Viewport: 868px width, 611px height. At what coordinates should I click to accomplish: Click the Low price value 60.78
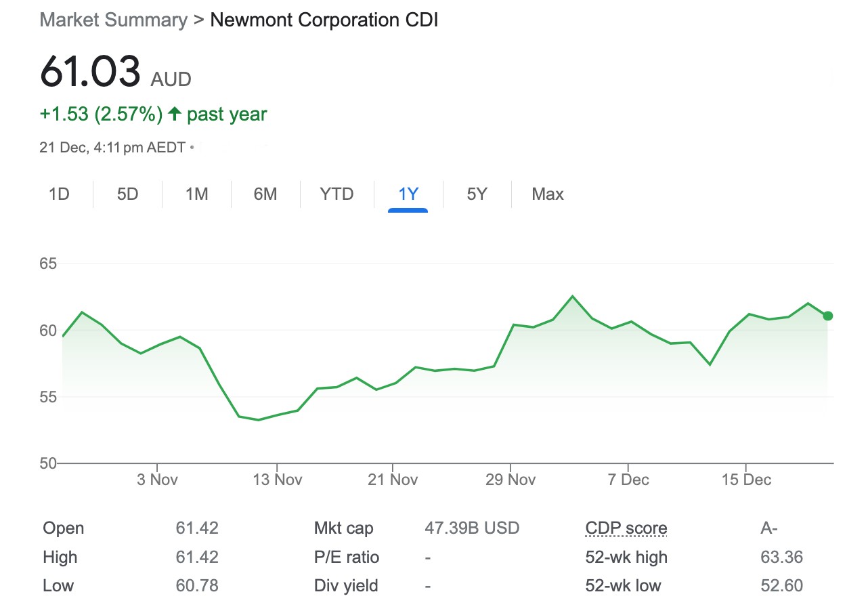197,586
